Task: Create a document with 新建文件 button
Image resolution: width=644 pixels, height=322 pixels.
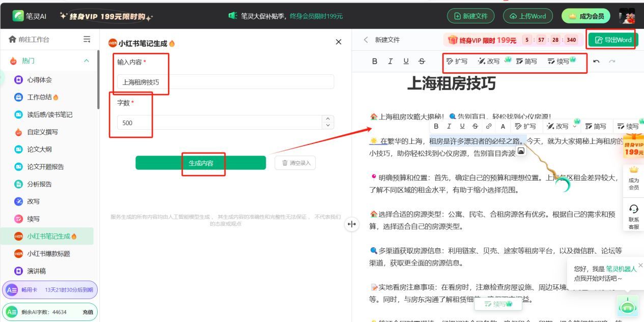Action: 470,16
